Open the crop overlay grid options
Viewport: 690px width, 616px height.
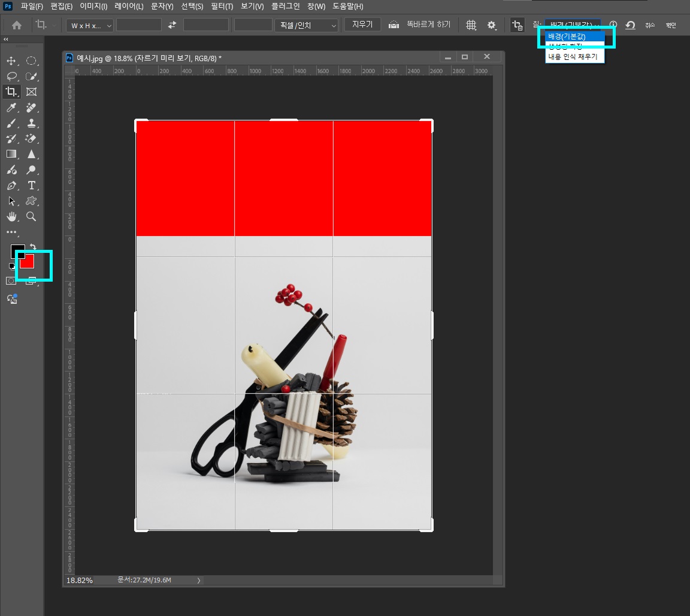point(471,25)
